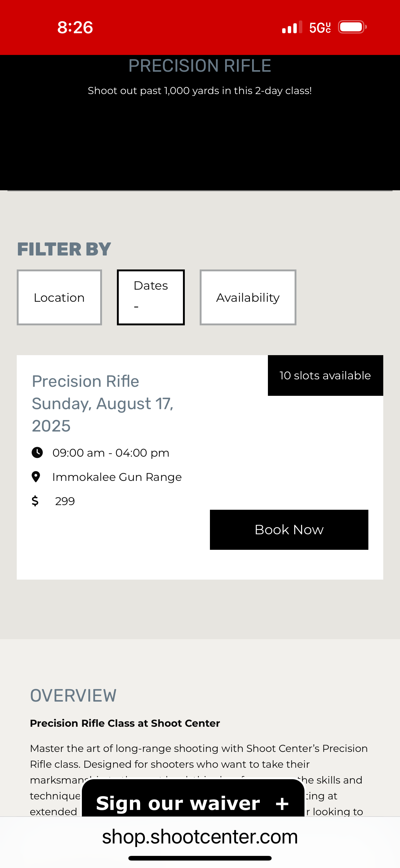Tap the clock icon beside class time
The image size is (400, 868).
(37, 453)
